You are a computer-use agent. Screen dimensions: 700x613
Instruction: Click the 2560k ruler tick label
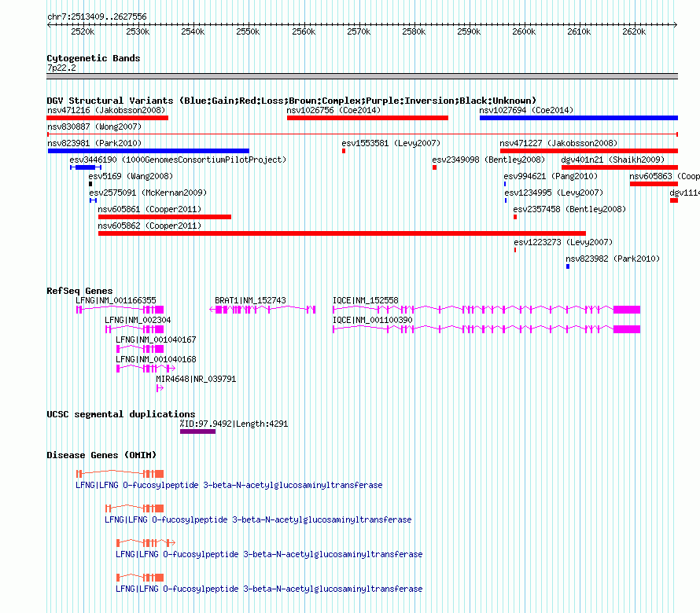(x=304, y=31)
